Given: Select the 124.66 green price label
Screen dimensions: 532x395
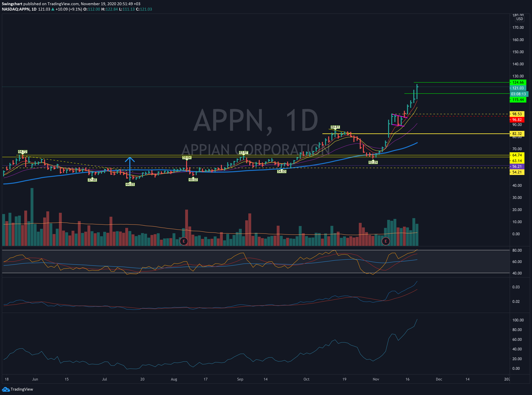Looking at the screenshot, I should [518, 82].
